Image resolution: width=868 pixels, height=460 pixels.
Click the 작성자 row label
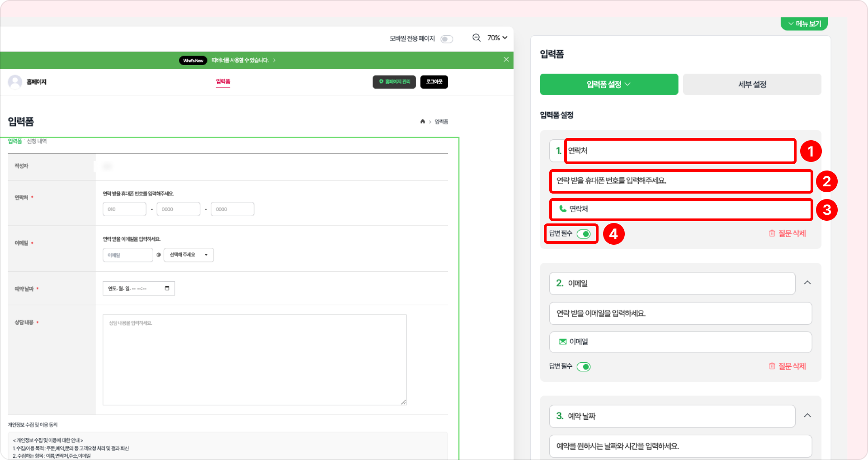tap(21, 166)
